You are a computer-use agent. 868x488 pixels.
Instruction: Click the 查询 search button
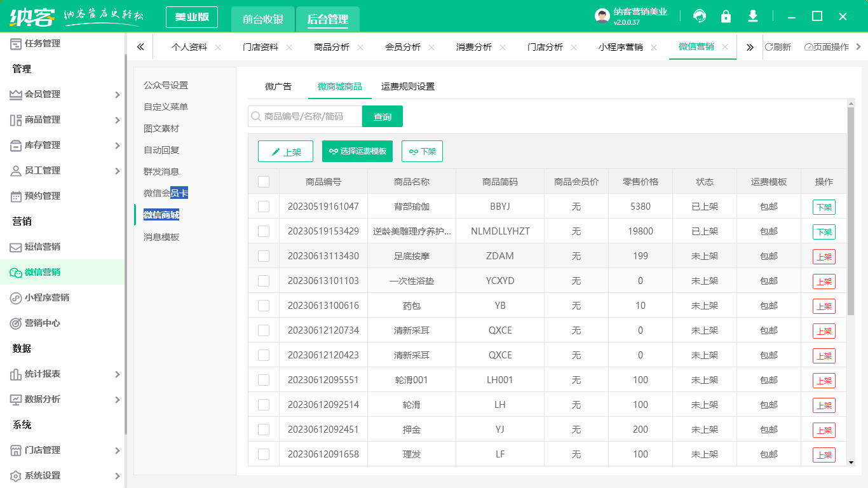[x=383, y=116]
